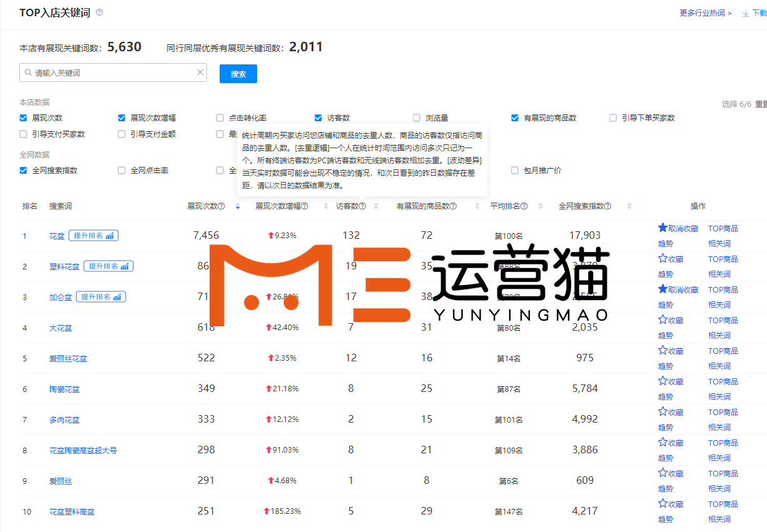Open keyword link 爱丽丝花盆

coord(68,359)
